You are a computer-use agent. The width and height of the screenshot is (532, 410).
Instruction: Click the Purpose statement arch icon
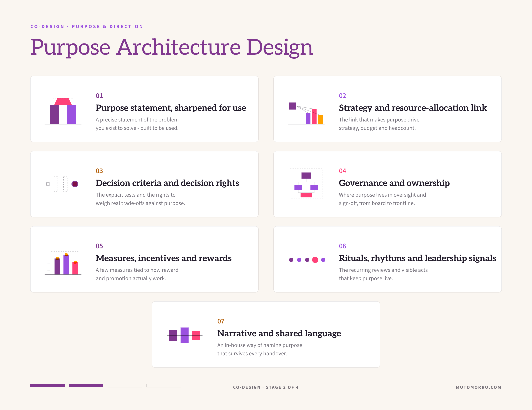point(63,111)
